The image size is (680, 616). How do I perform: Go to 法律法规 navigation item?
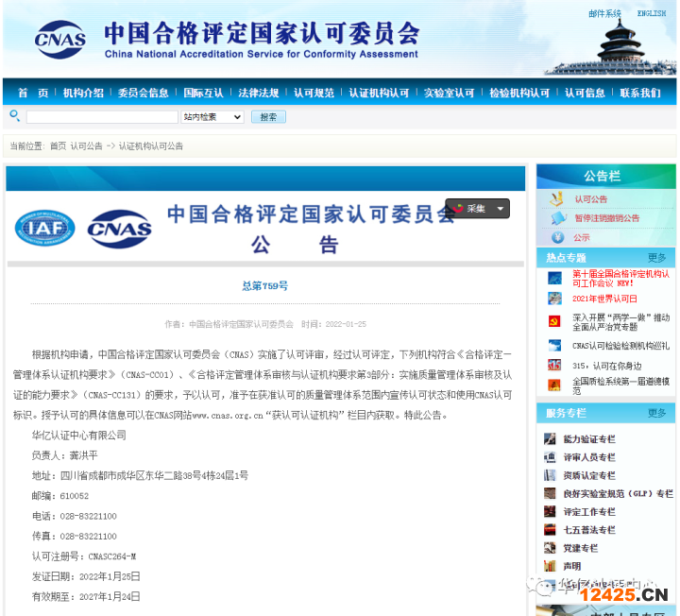(259, 93)
